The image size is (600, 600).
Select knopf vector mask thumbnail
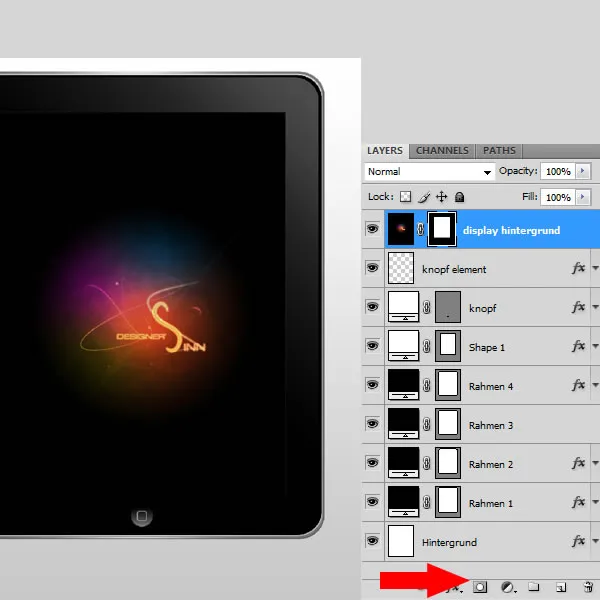pos(448,307)
